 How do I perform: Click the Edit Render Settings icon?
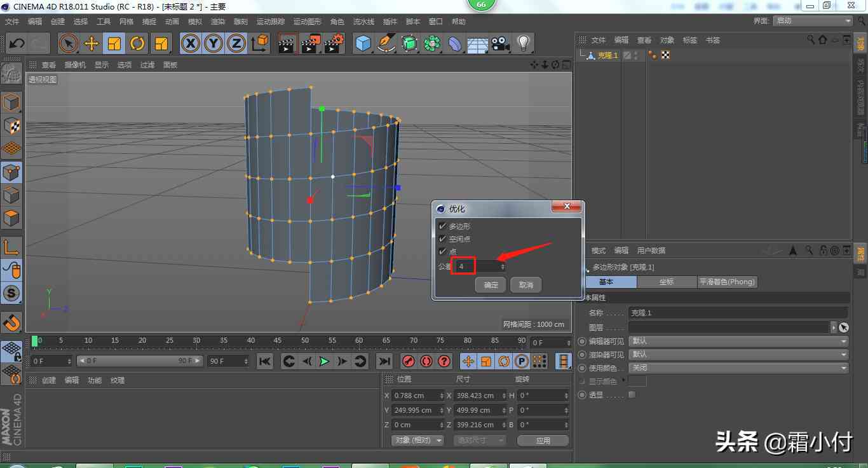tap(334, 44)
